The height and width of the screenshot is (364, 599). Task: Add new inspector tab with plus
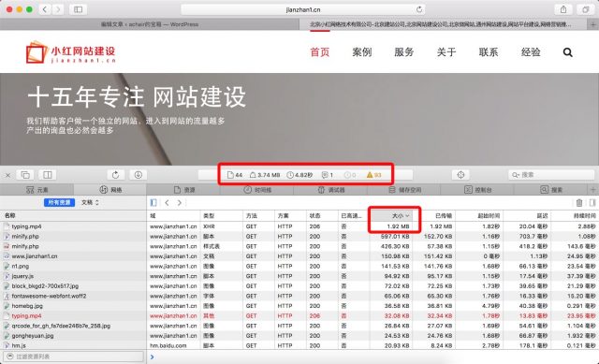pos(592,190)
